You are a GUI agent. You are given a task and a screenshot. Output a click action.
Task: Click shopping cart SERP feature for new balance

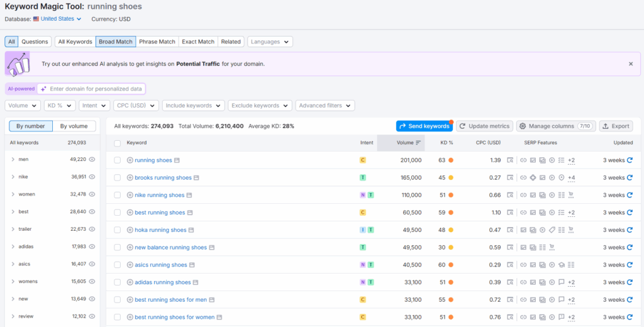click(x=552, y=247)
